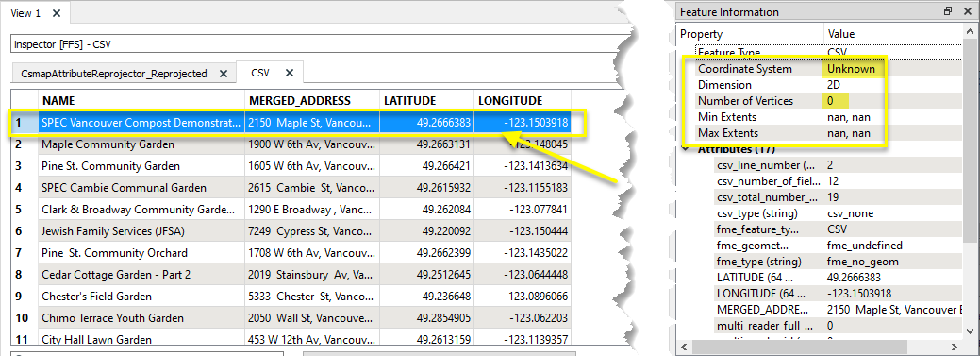Screen dimensions: 980x356
Task: Select row 2 Maple Community Garden
Action: coord(291,144)
